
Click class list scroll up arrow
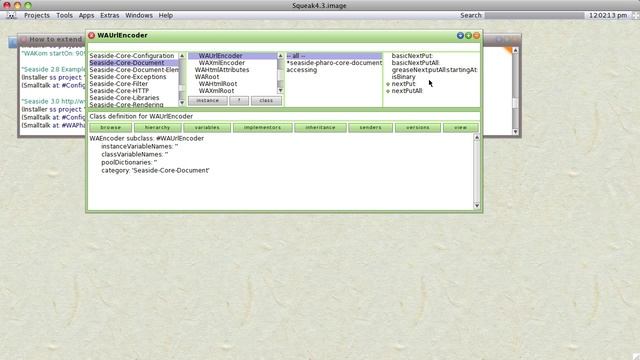280,56
